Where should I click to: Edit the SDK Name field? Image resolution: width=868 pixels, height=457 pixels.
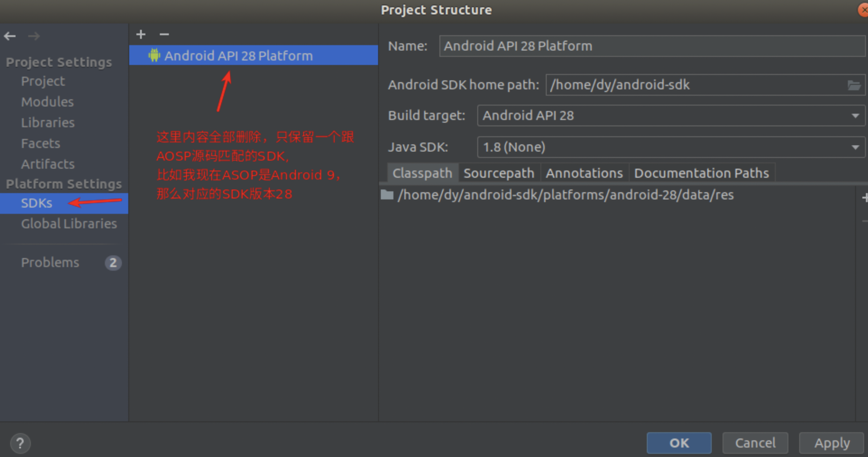click(652, 46)
